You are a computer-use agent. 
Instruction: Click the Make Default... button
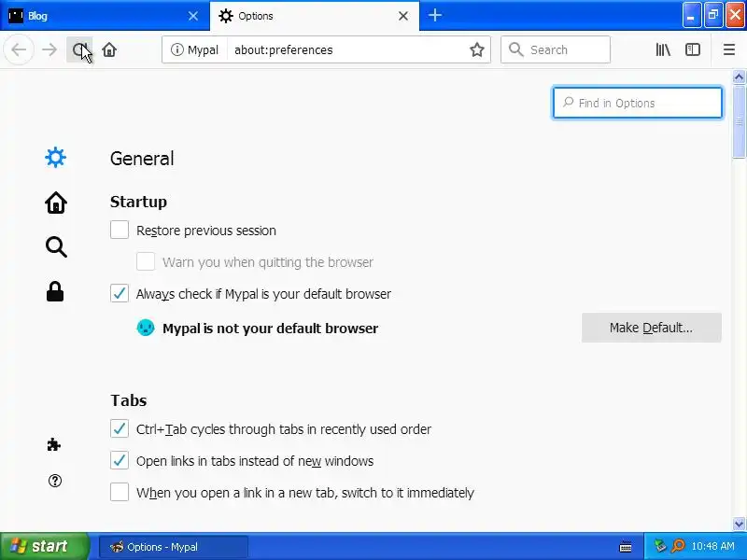click(x=651, y=328)
